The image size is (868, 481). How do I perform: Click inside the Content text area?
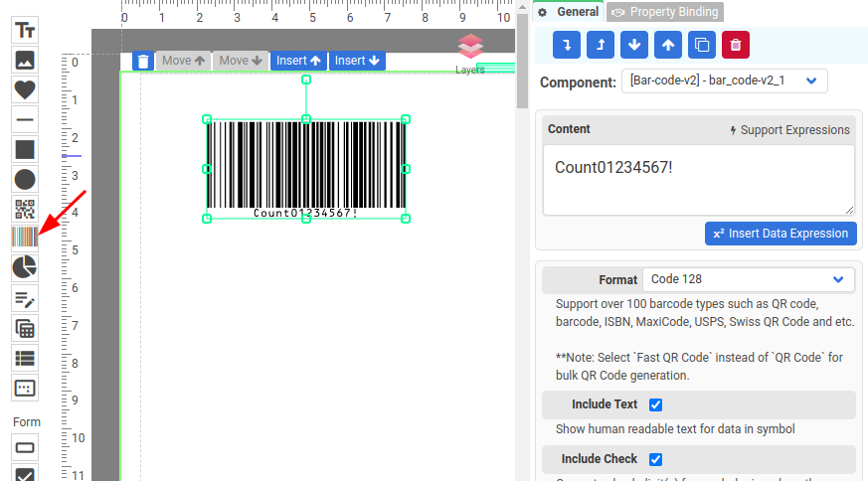(x=696, y=179)
